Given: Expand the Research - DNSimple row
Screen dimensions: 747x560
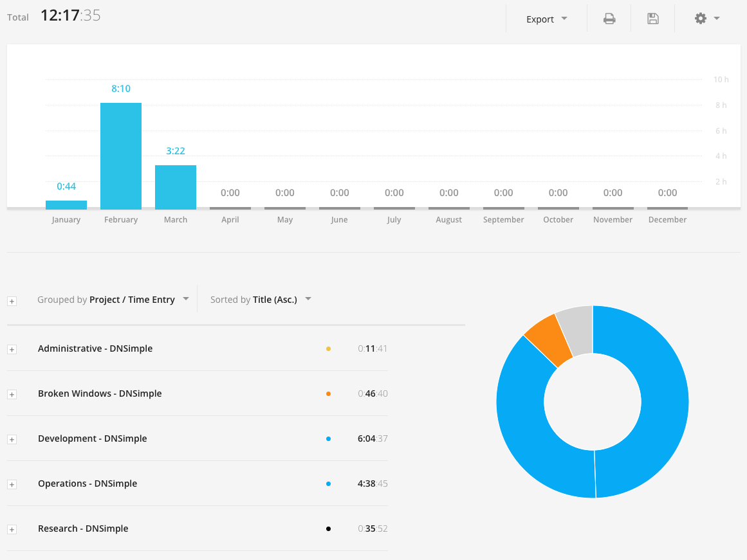Looking at the screenshot, I should pyautogui.click(x=12, y=530).
